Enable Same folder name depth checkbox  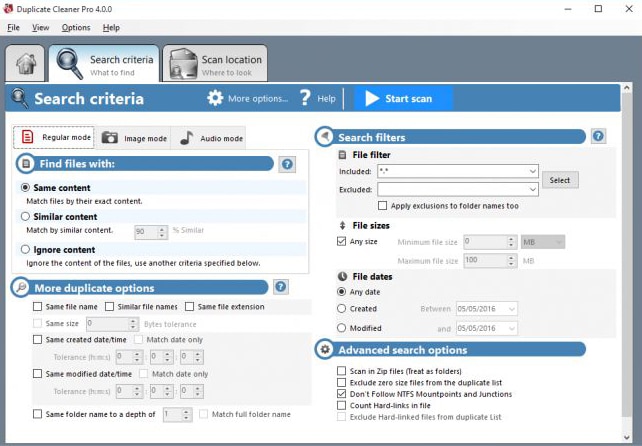click(x=37, y=414)
